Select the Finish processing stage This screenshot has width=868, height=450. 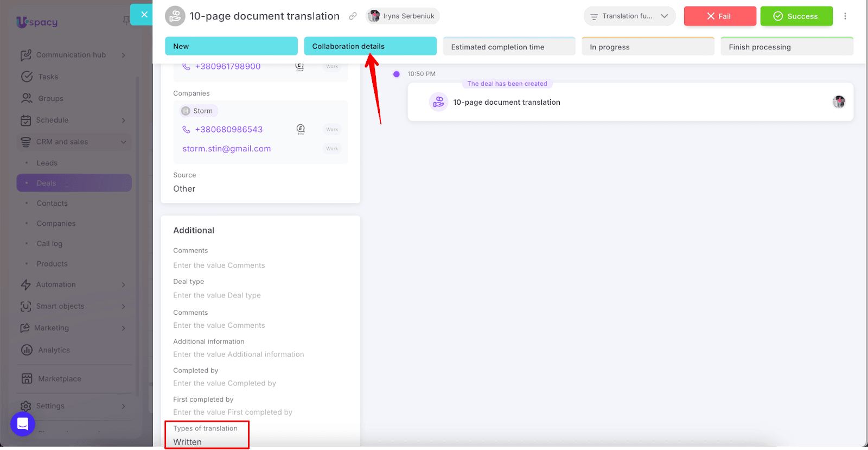[x=787, y=47]
